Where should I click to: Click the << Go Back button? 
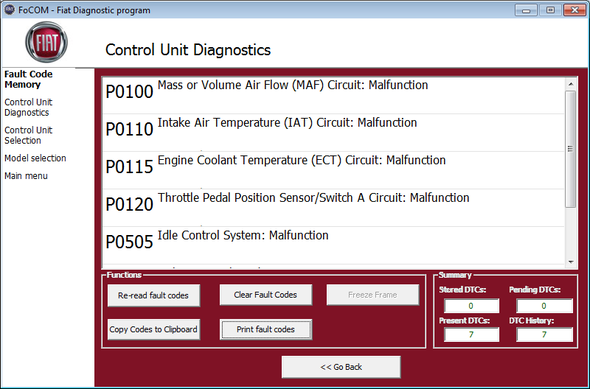click(x=341, y=367)
